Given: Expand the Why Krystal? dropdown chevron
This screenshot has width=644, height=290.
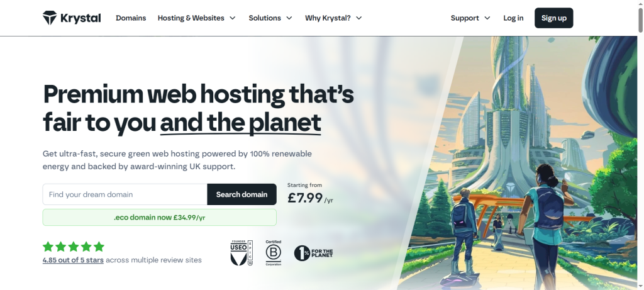Looking at the screenshot, I should pos(359,18).
